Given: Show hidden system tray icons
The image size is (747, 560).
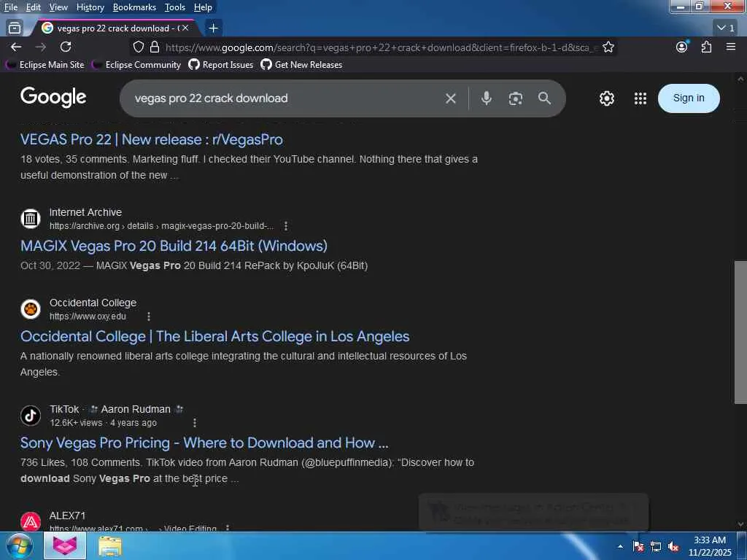Looking at the screenshot, I should 620,546.
